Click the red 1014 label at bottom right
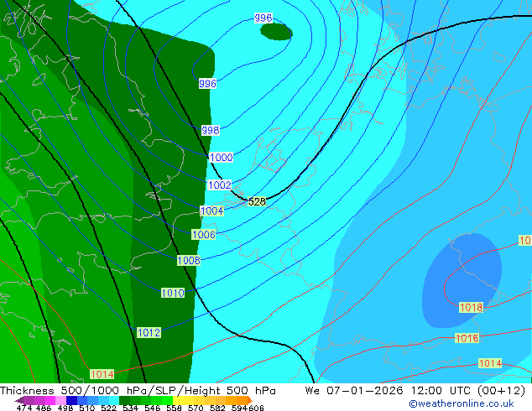Screen dimensions: 532x411 click(490, 363)
